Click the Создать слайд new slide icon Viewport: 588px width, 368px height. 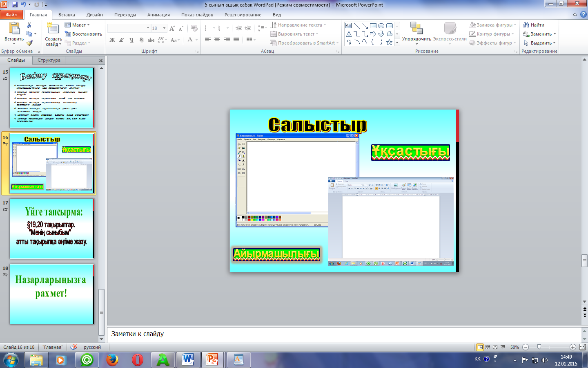(x=53, y=29)
